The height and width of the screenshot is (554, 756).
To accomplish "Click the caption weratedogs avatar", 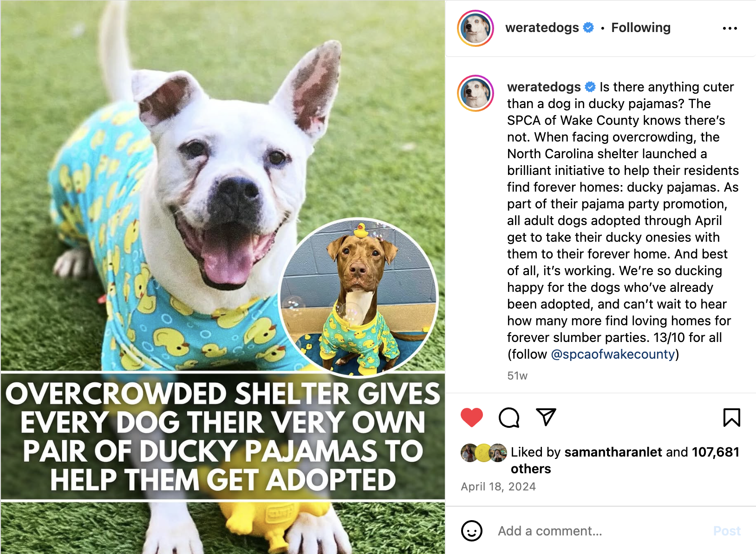I will pos(476,93).
